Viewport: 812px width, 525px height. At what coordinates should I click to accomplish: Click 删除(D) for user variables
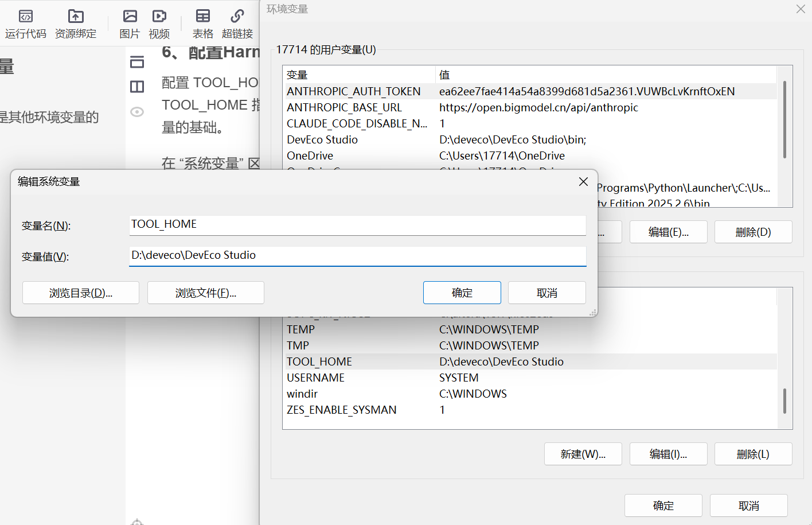pos(754,232)
